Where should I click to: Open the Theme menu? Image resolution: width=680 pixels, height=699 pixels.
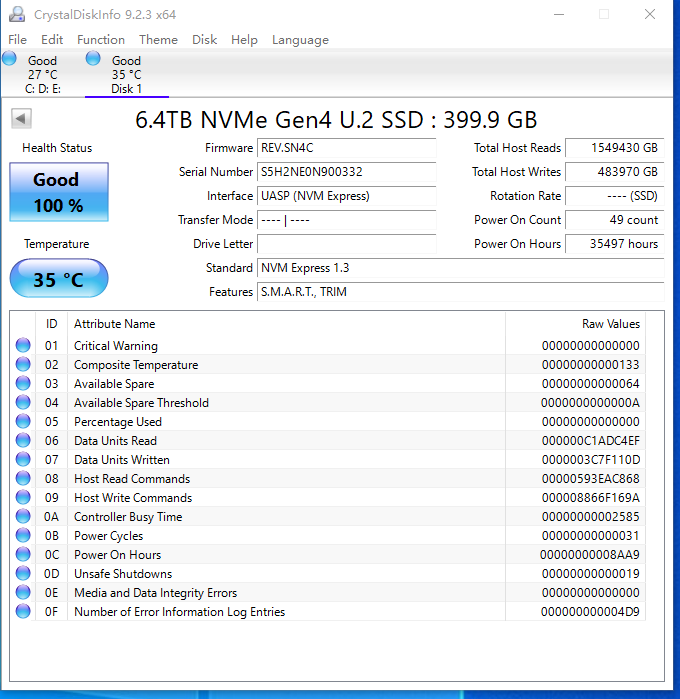(x=158, y=40)
